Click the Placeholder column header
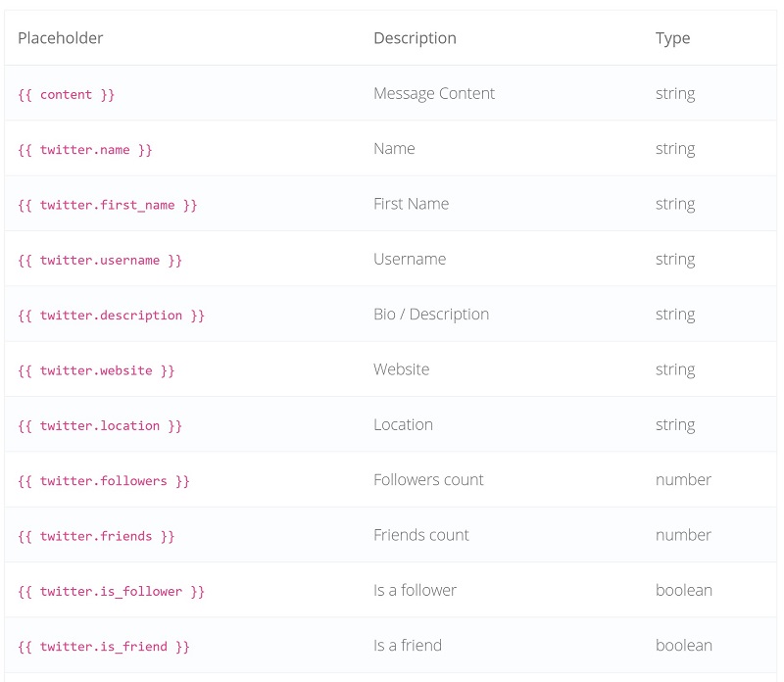 [x=61, y=38]
